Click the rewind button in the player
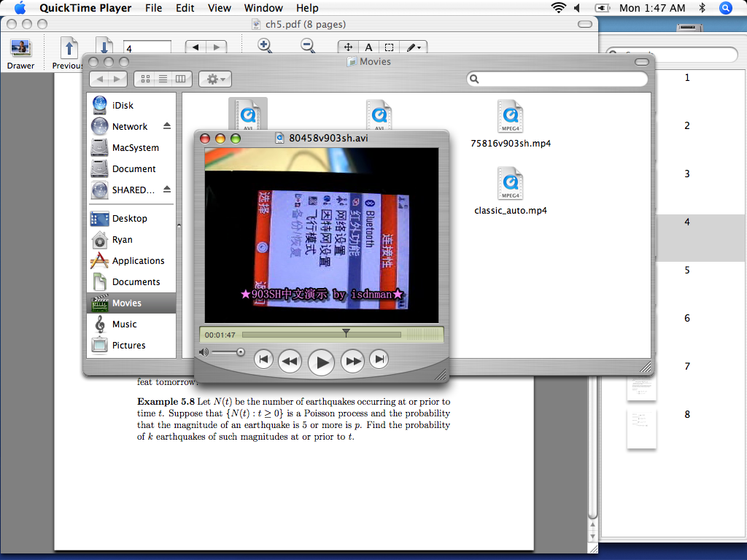The height and width of the screenshot is (560, 747). click(290, 360)
